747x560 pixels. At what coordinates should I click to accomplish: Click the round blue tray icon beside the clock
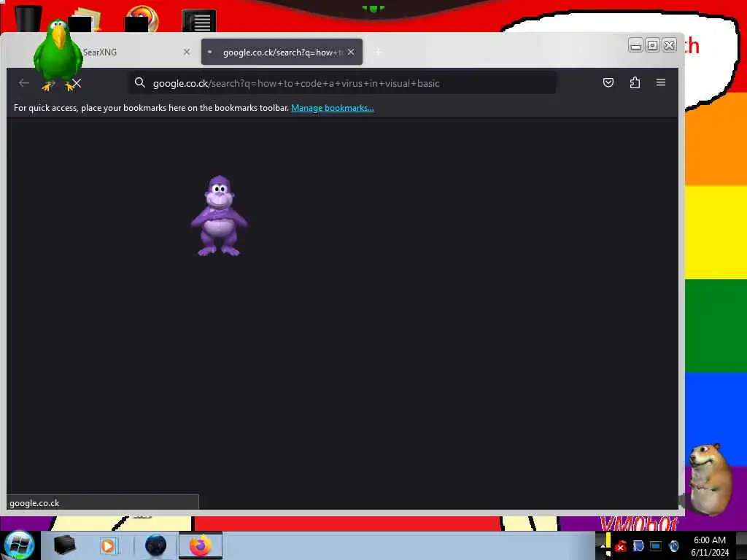point(673,546)
